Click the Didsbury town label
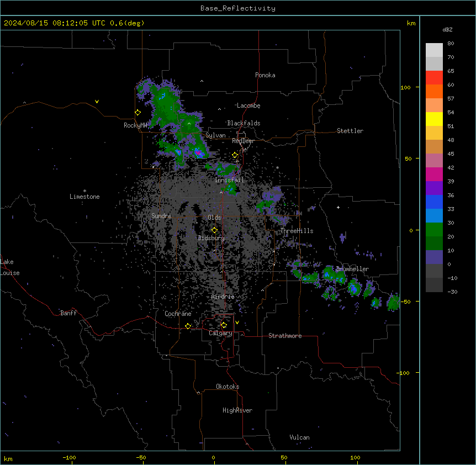Screen dimensions: 476x465 click(211, 238)
